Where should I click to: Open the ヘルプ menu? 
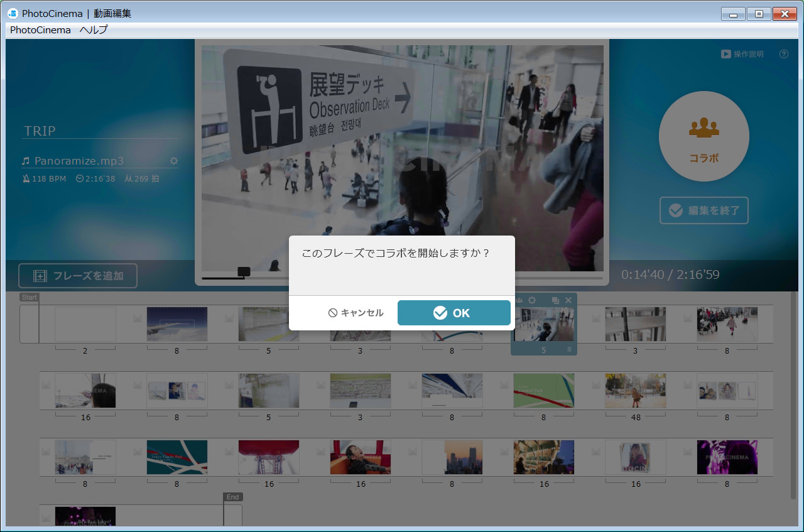[x=94, y=30]
